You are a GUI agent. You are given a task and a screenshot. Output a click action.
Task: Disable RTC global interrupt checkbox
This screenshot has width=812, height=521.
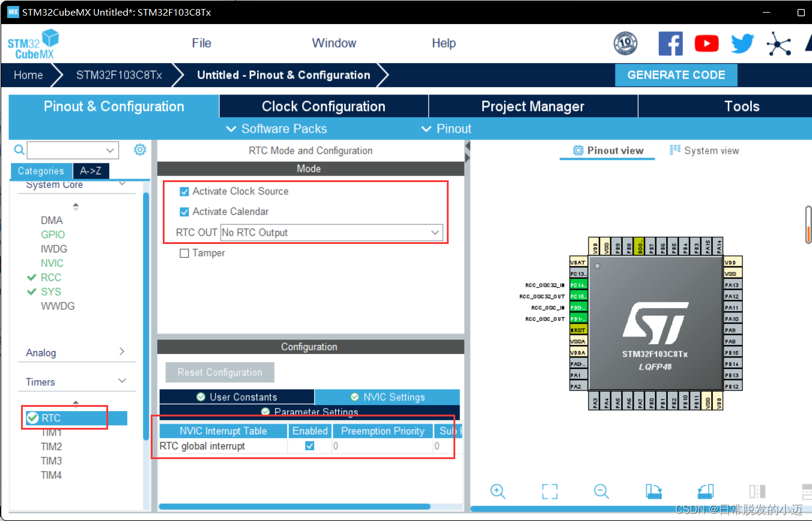(x=310, y=446)
